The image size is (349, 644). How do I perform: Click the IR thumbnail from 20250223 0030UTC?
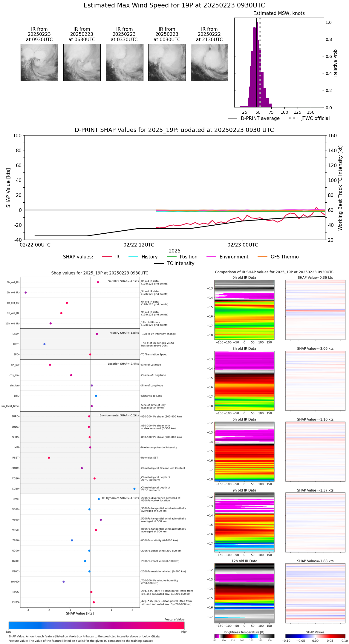click(x=167, y=62)
